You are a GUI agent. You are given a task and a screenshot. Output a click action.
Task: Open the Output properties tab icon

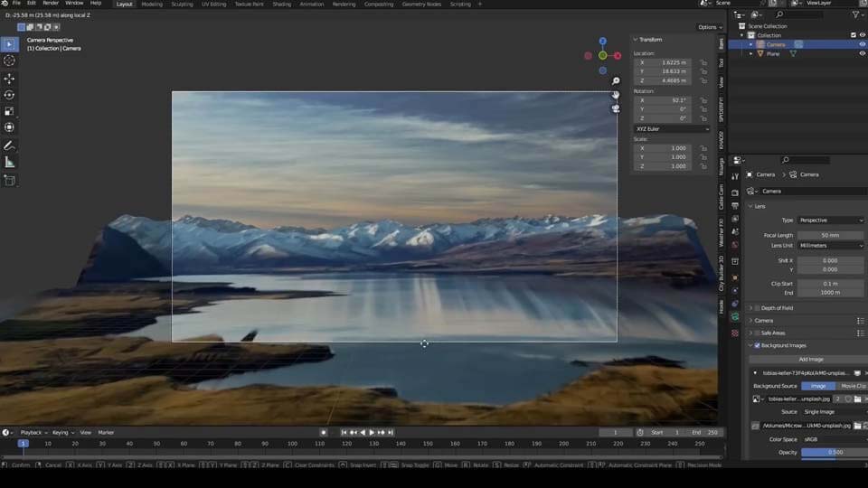[x=735, y=206]
